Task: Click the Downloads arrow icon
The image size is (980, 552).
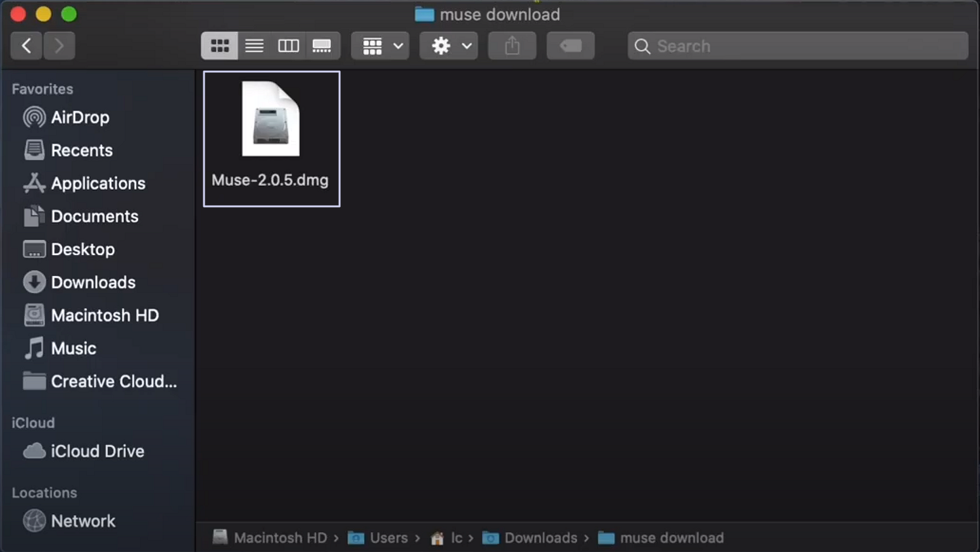Action: 34,282
